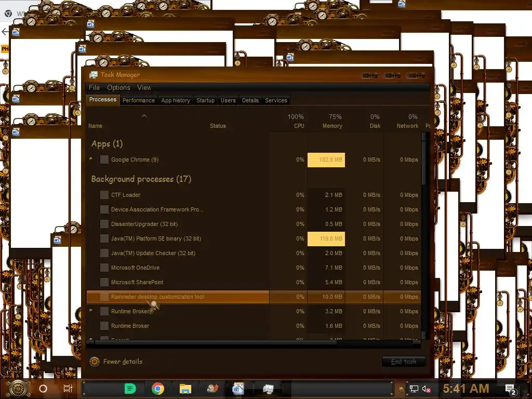The image size is (532, 399).
Task: Sort by Network usage column
Action: [407, 121]
